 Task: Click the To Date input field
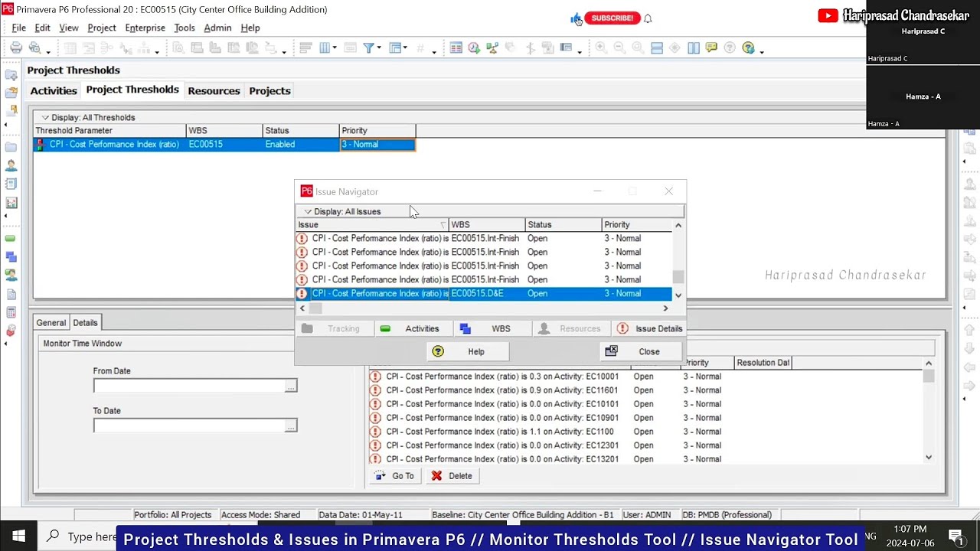[x=188, y=426]
